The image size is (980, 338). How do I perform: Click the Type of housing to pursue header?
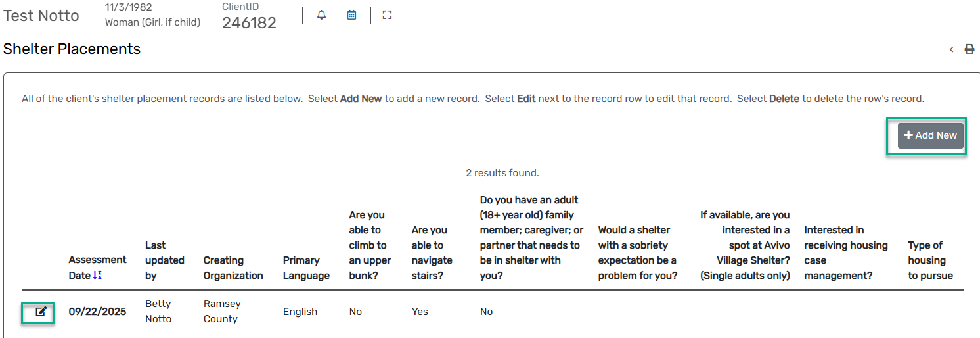pyautogui.click(x=930, y=260)
